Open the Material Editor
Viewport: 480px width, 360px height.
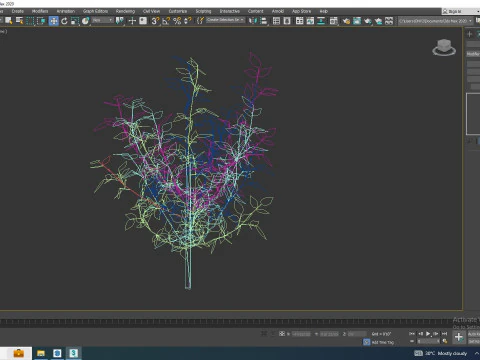(334, 21)
